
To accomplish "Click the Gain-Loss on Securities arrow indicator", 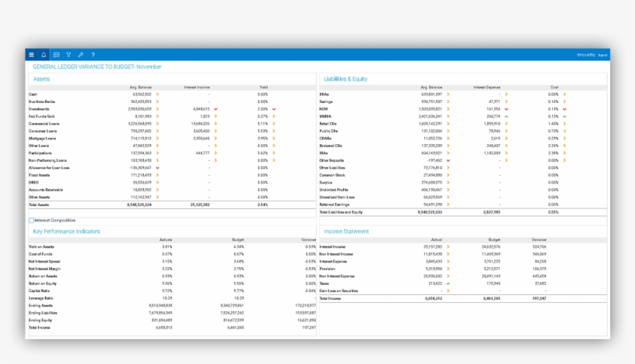I will point(448,290).
